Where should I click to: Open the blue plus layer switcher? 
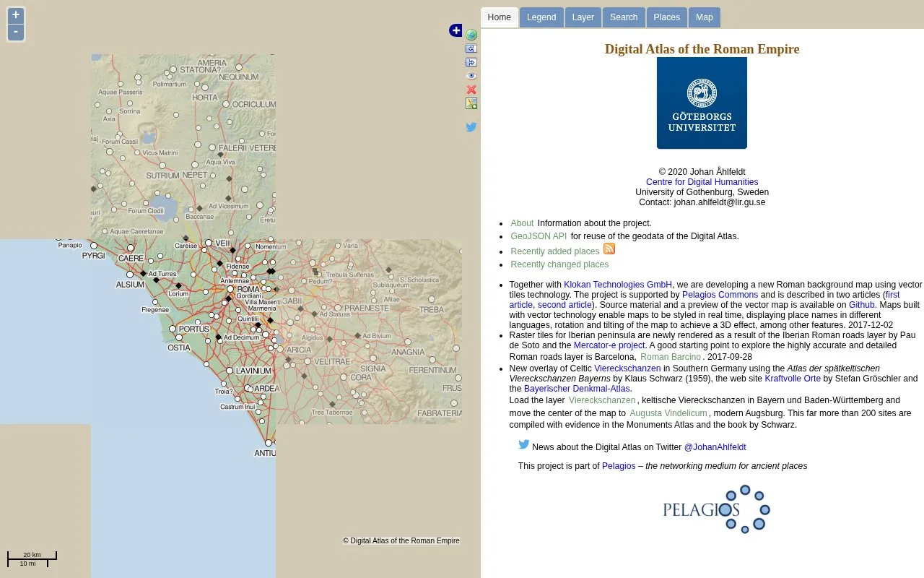[456, 30]
